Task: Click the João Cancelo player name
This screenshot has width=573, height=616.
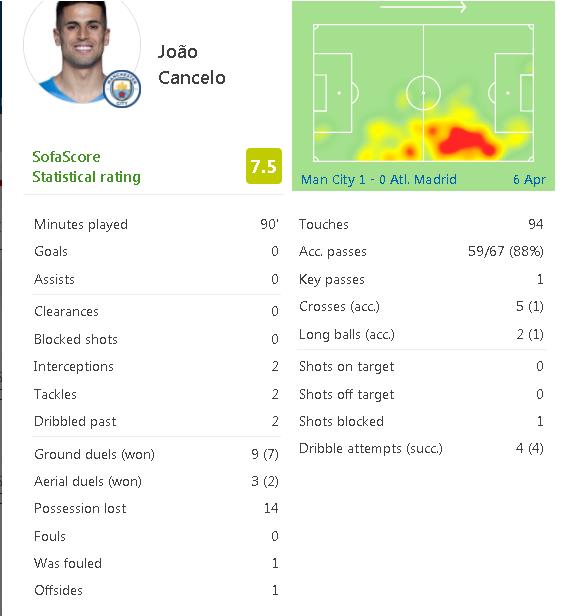Action: coord(192,65)
